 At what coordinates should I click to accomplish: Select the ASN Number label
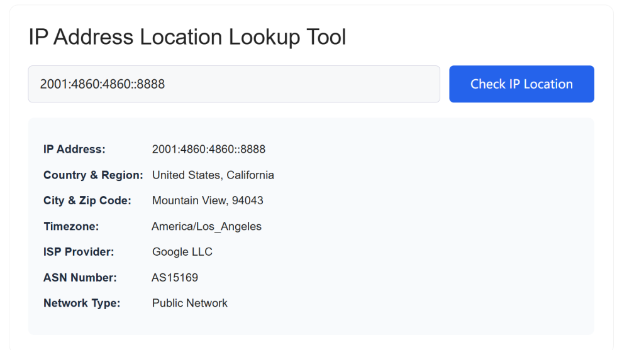tap(80, 278)
